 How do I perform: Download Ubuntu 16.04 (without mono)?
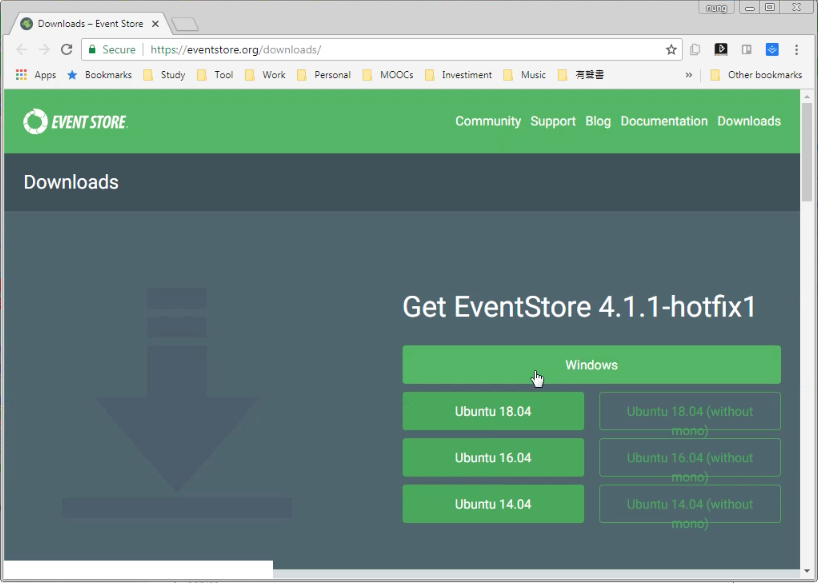690,457
